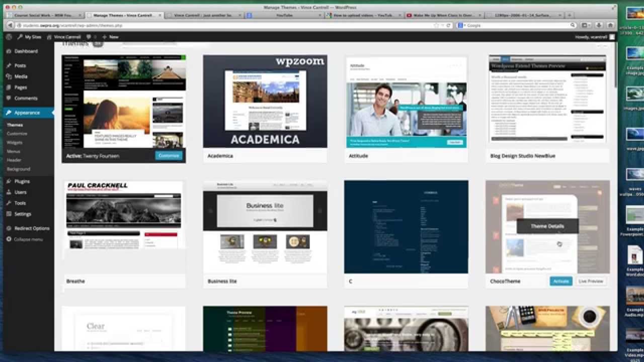
Task: Click Theme Details on ChocoTheme
Action: [x=547, y=226]
